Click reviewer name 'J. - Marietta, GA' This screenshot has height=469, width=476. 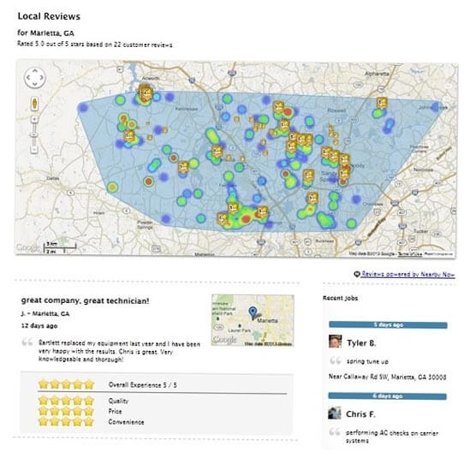(x=45, y=313)
